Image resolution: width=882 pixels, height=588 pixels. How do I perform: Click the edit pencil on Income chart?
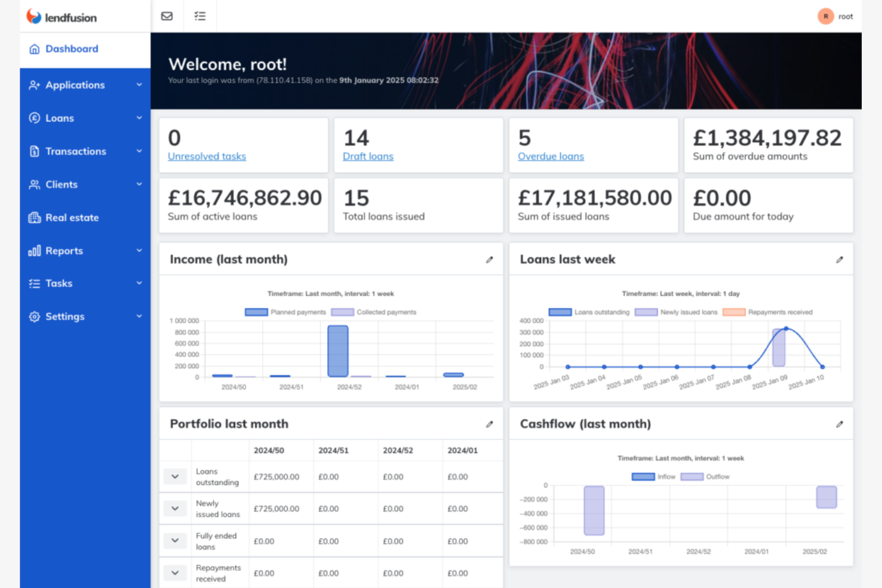click(489, 260)
